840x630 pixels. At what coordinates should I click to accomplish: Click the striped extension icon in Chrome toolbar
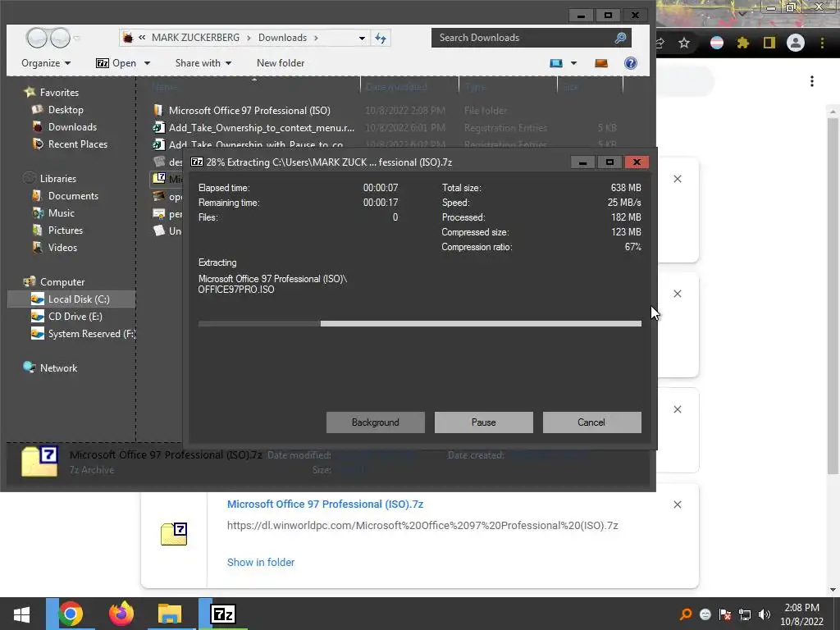point(717,43)
